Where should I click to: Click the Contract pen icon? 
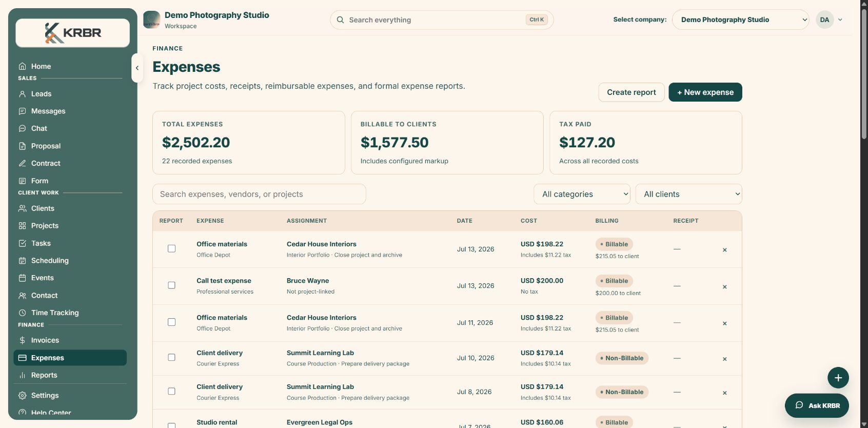pyautogui.click(x=23, y=164)
